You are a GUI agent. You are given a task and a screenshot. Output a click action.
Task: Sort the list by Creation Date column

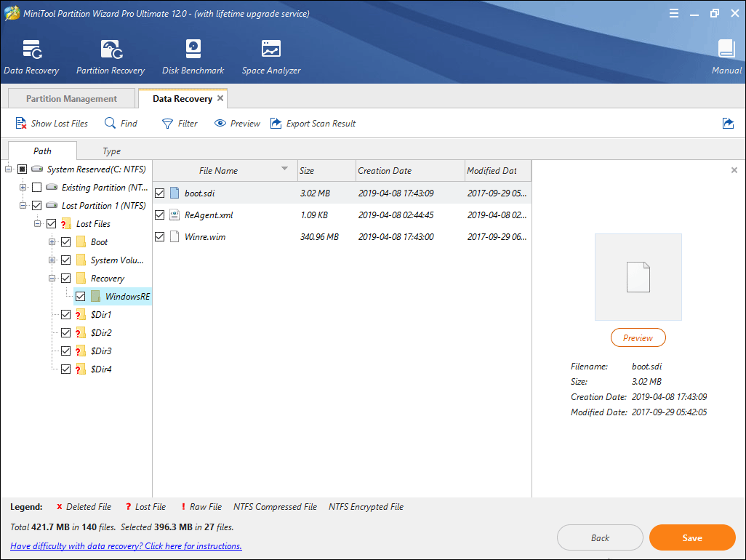pyautogui.click(x=385, y=171)
